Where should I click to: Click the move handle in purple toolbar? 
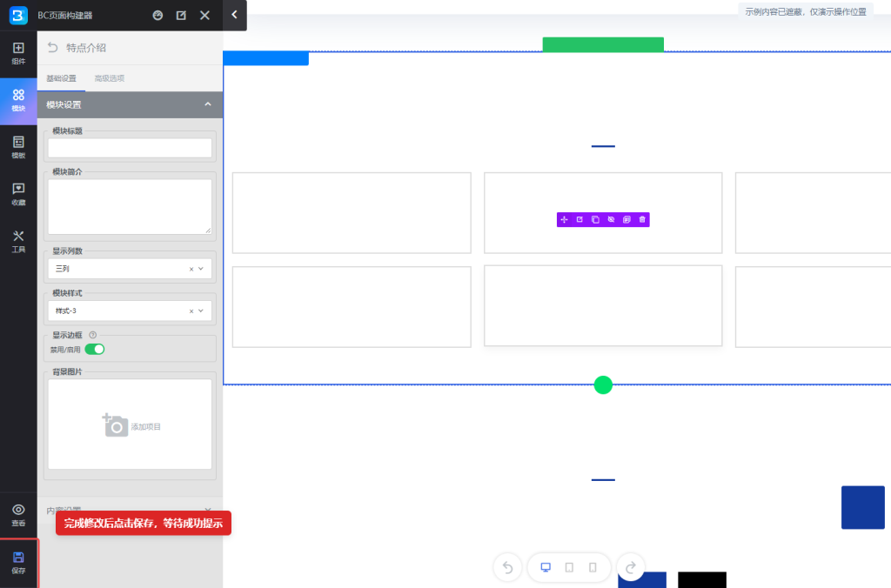564,220
